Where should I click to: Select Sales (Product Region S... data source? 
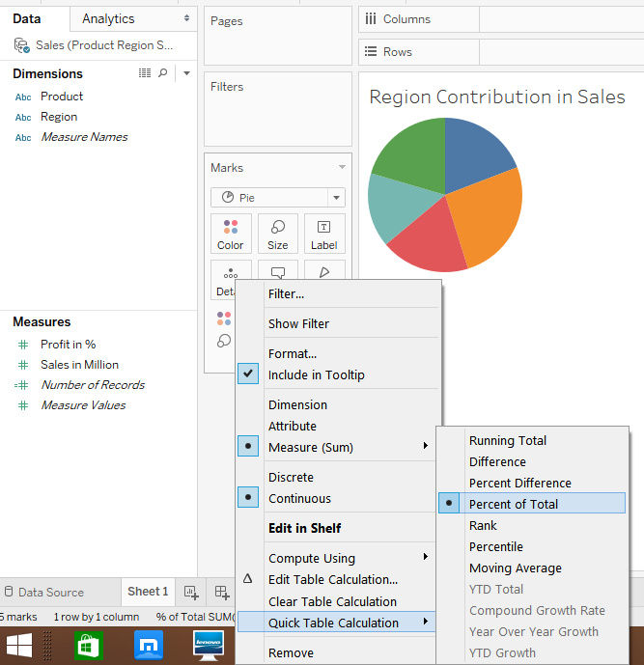click(104, 45)
